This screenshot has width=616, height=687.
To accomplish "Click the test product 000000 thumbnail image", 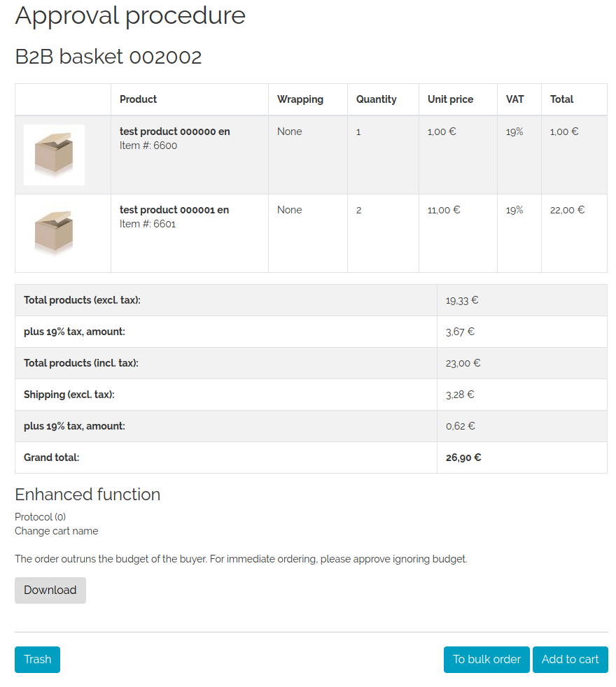I will (x=54, y=155).
